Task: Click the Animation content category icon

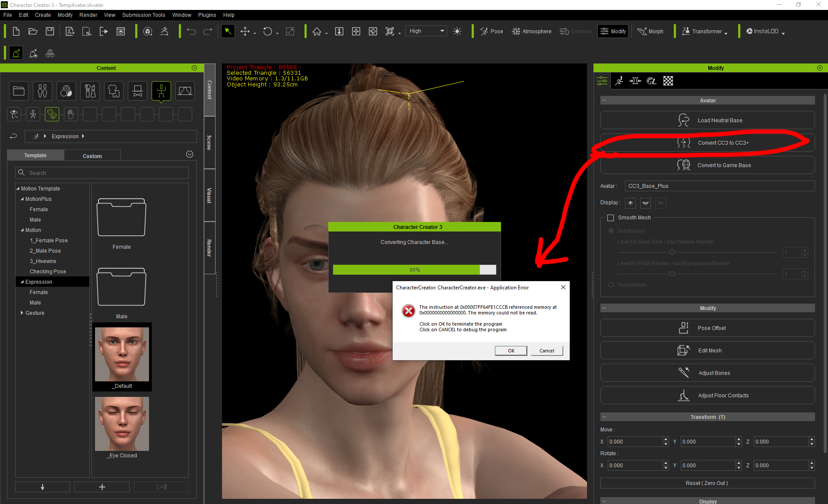Action: pos(161,91)
